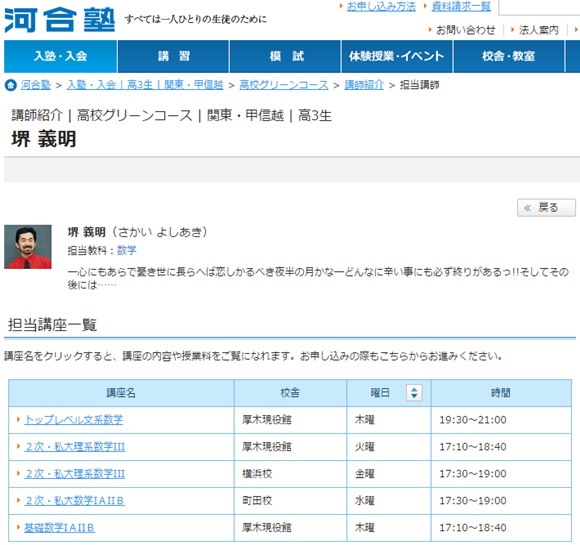Go to 河合塾 in the breadcrumb
This screenshot has height=545, width=580.
click(x=36, y=85)
